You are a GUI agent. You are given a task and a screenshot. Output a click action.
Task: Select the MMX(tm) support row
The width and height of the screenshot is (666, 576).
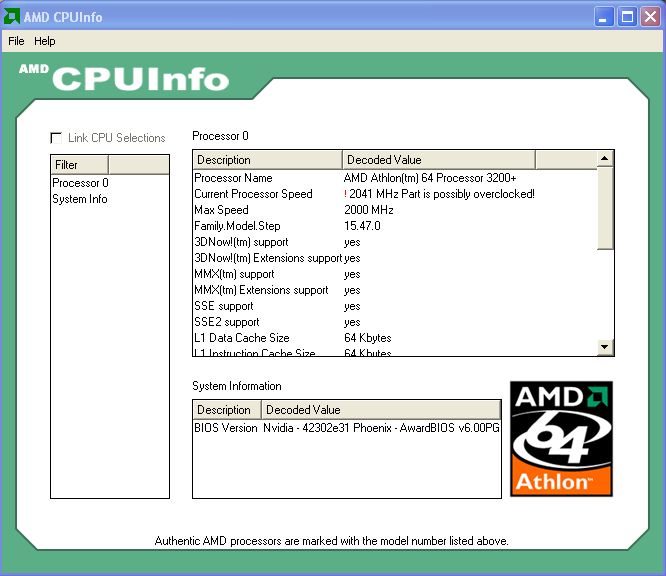pos(395,274)
